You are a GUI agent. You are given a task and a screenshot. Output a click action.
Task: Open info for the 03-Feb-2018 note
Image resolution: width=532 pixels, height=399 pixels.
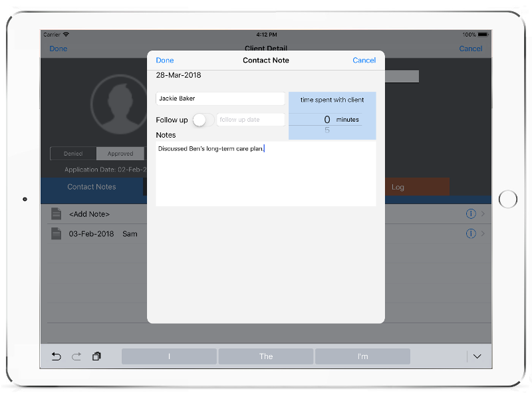coord(471,233)
